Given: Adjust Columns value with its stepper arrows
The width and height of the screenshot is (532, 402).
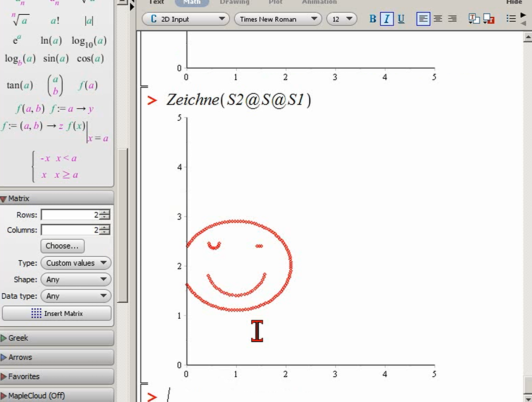Looking at the screenshot, I should click(x=105, y=230).
